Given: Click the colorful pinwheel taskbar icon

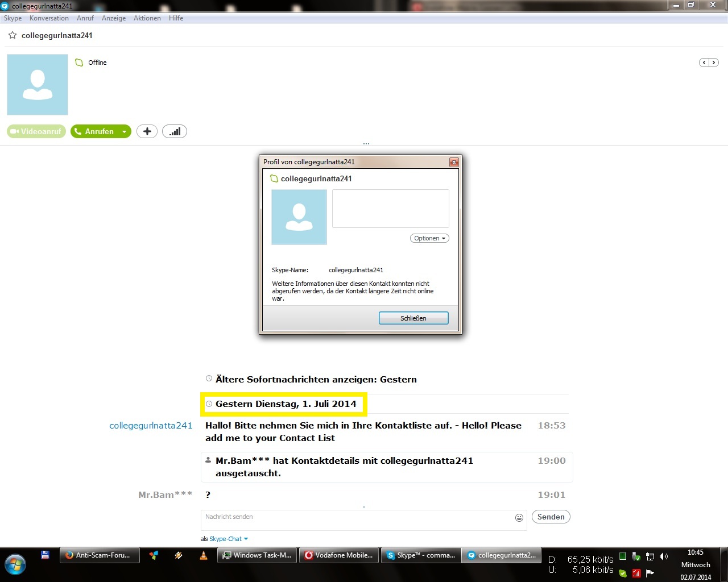Looking at the screenshot, I should click(154, 555).
